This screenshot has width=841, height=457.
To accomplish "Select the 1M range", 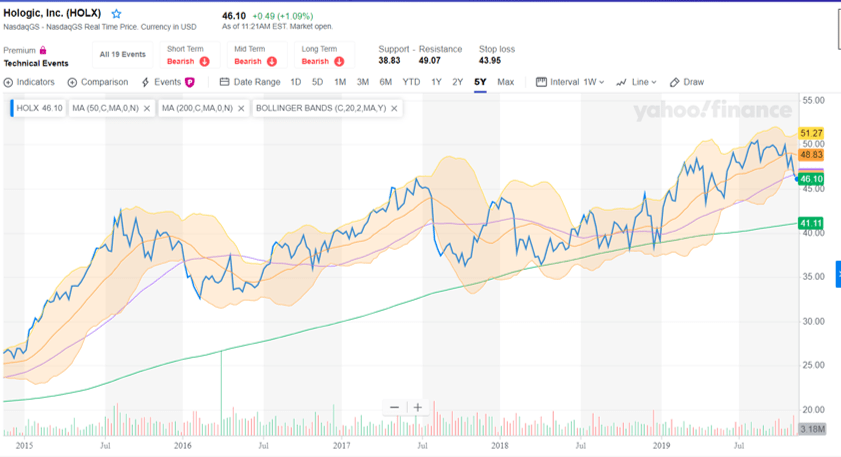I will pos(340,82).
